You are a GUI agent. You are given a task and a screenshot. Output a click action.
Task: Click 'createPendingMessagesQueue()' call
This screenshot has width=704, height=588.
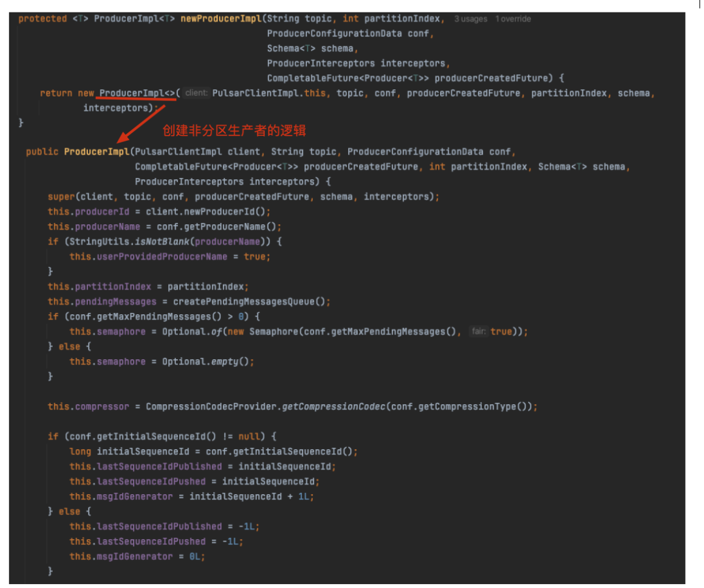[x=249, y=302]
